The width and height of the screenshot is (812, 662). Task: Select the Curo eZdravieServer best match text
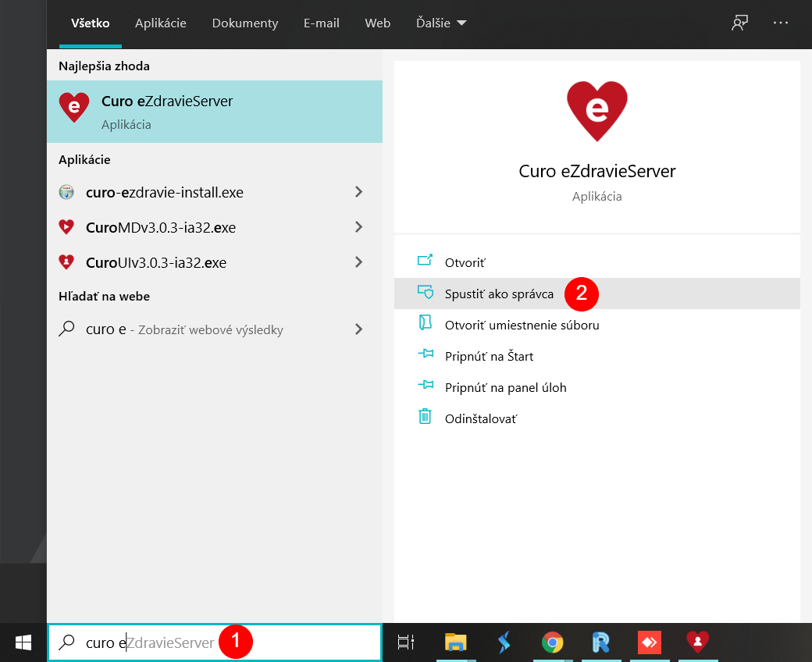(167, 101)
